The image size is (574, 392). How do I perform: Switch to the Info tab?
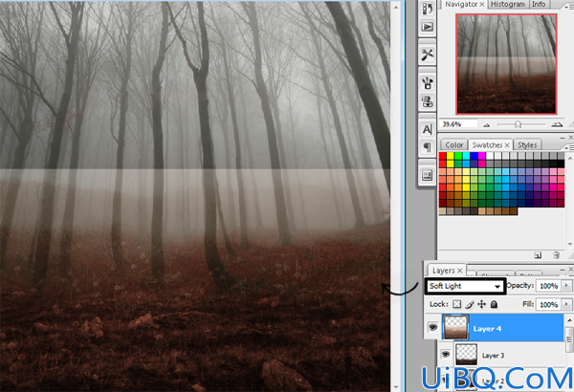(539, 5)
